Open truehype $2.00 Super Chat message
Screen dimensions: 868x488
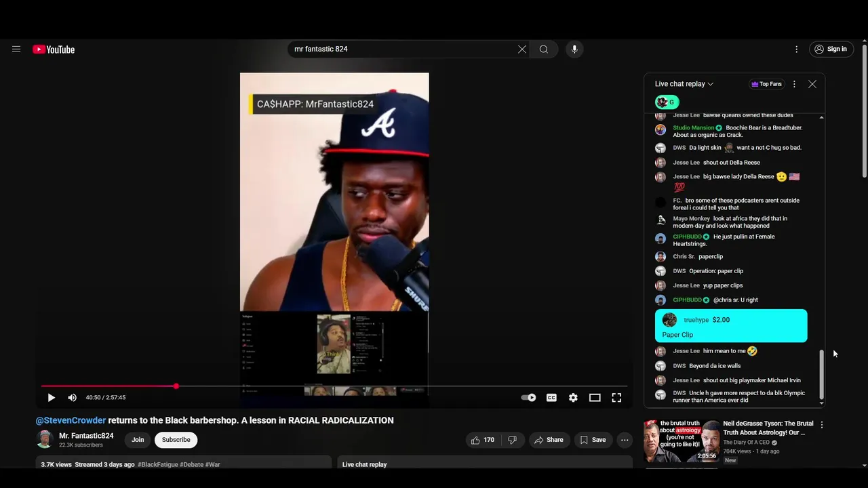(x=731, y=326)
